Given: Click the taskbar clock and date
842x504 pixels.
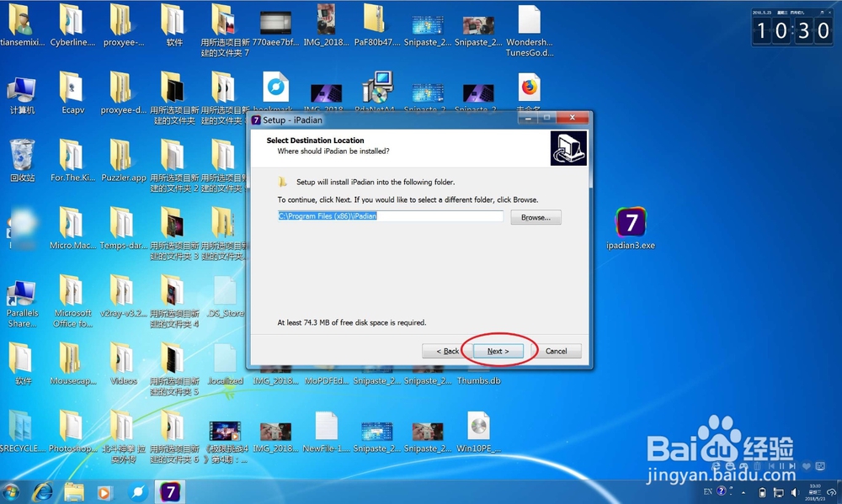Looking at the screenshot, I should tap(815, 492).
